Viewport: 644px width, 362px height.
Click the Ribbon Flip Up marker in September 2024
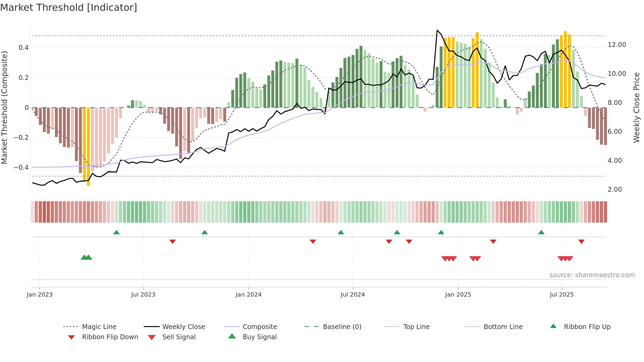coord(397,232)
